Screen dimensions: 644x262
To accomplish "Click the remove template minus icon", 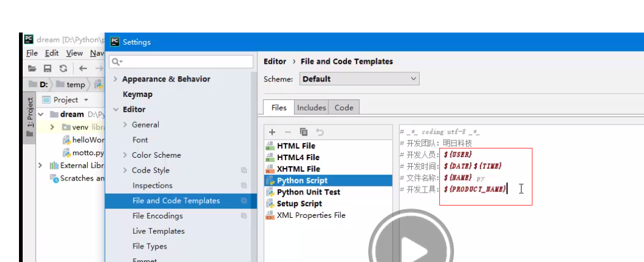I will pyautogui.click(x=287, y=132).
